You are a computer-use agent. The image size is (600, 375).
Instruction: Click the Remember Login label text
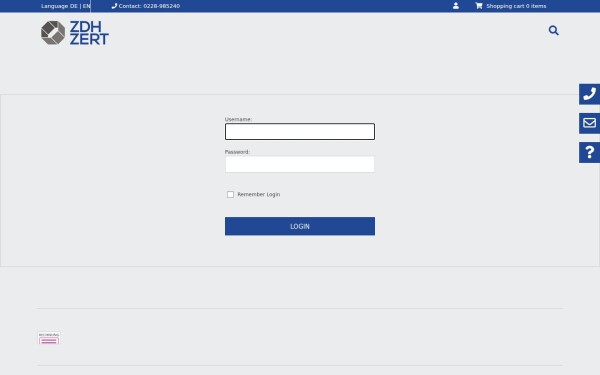(x=259, y=194)
